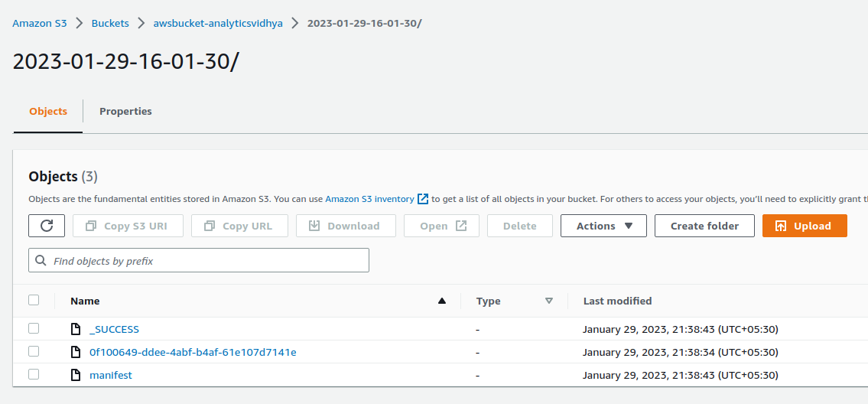Focus the Find objects by prefix field
The width and height of the screenshot is (868, 404).
point(199,260)
